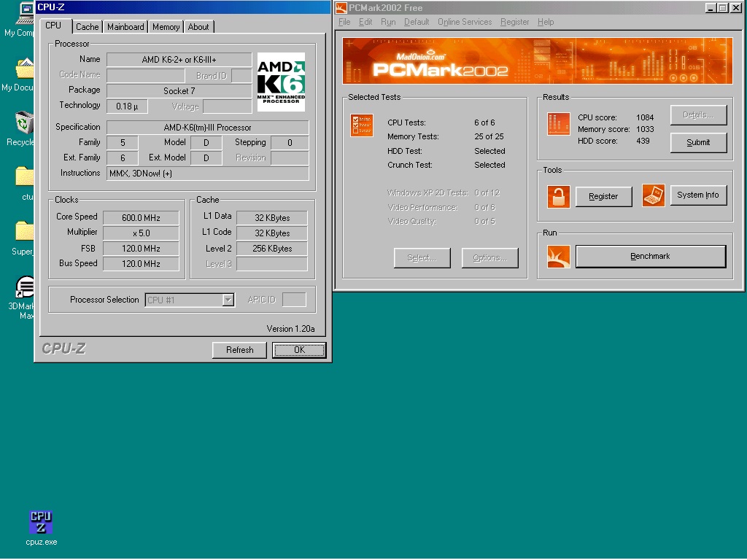Open the Memory tab
The height and width of the screenshot is (560, 747).
coord(166,27)
